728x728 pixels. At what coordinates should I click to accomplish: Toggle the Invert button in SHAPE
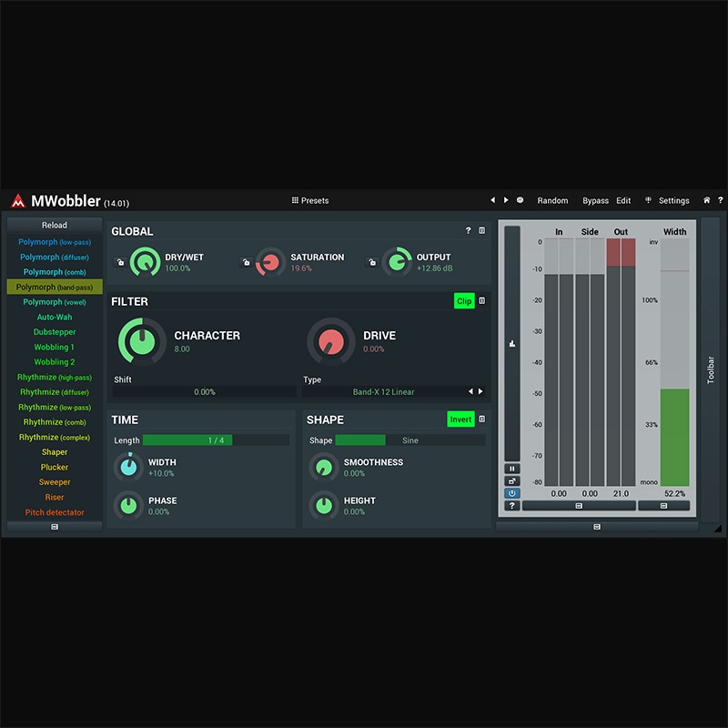click(x=460, y=420)
